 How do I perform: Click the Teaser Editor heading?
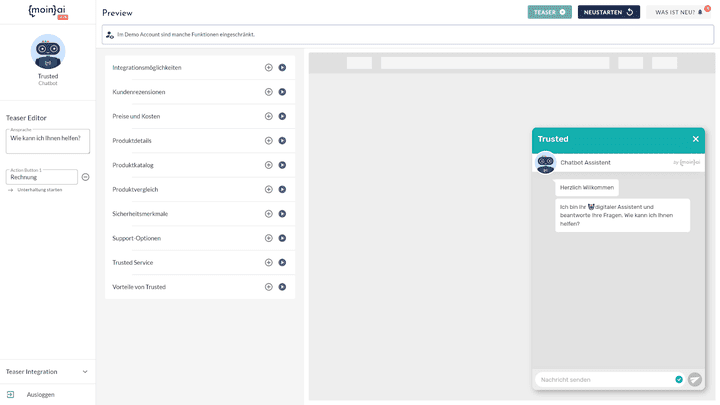point(26,118)
